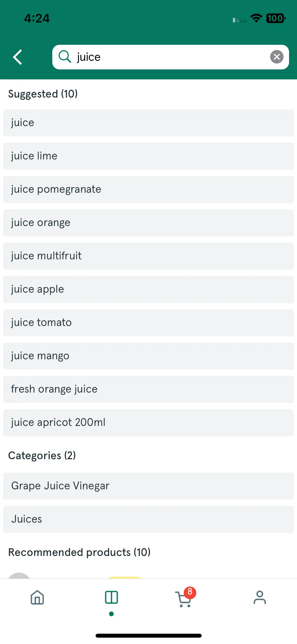Focus the juice search input field
Viewport: 297px width, 644px height.
(x=171, y=57)
